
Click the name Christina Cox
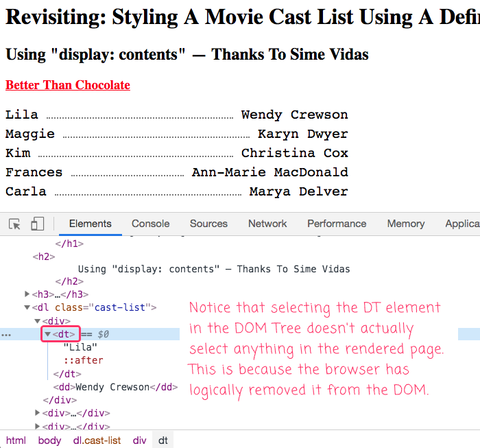[294, 153]
